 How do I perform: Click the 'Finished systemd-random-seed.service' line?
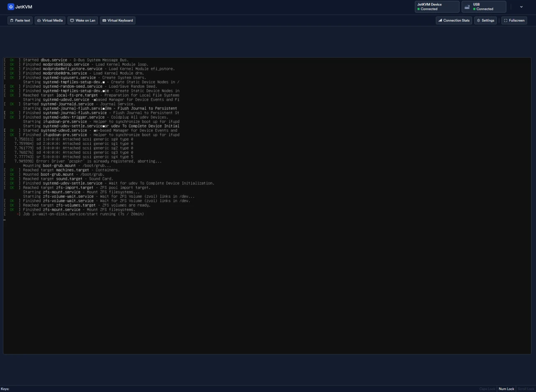(x=80, y=86)
